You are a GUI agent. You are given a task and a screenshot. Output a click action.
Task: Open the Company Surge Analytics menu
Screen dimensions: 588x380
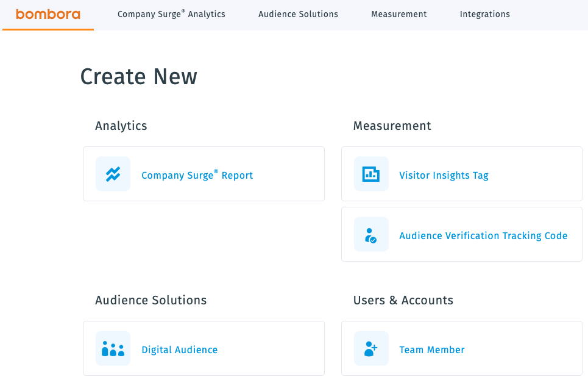tap(171, 14)
